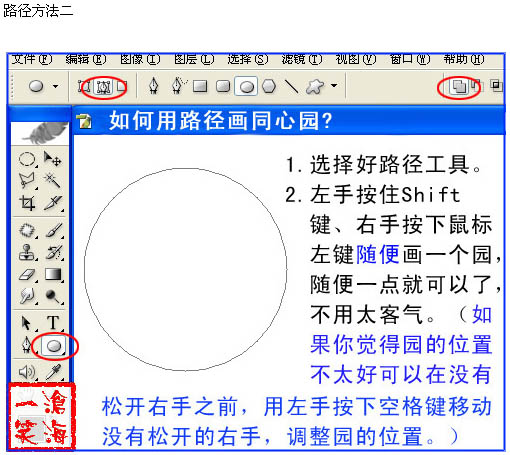Image resolution: width=510 pixels, height=455 pixels.
Task: Choose the Line shape tool
Action: click(x=291, y=86)
